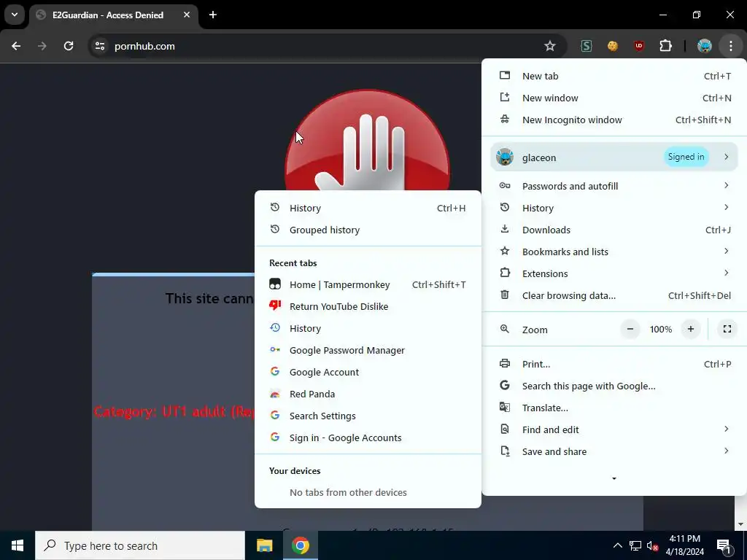747x560 pixels.
Task: Open a New Incognito window
Action: [x=614, y=120]
